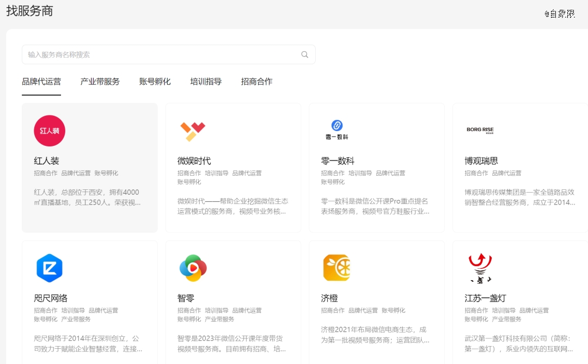
Task: Click the 智零 description mentioning 2023年微信公开课
Action: coord(231,343)
